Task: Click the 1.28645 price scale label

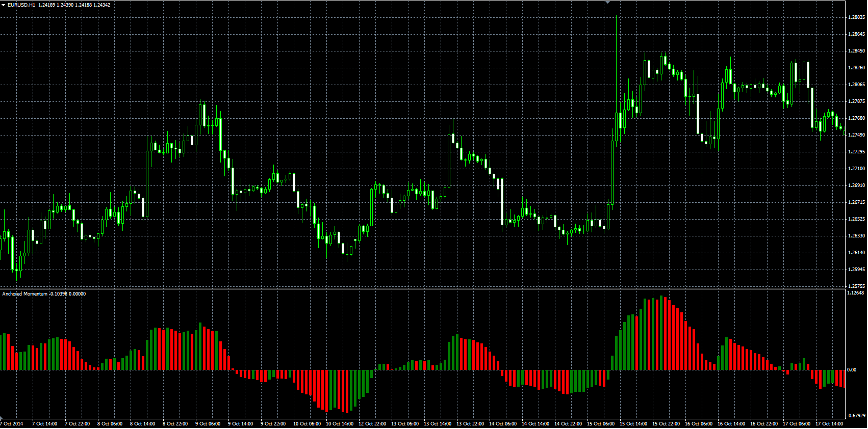Action: coord(856,34)
